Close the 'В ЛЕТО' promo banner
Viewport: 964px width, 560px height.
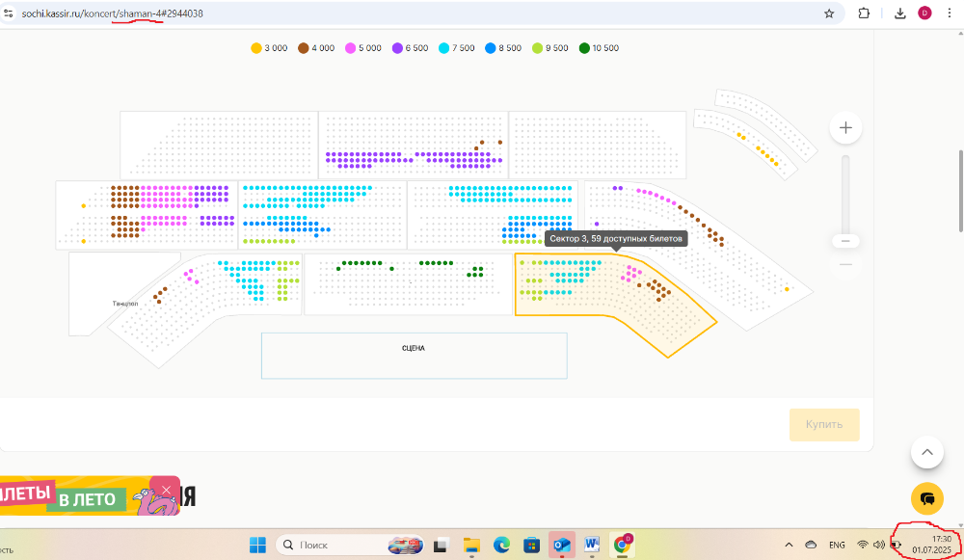pyautogui.click(x=166, y=490)
